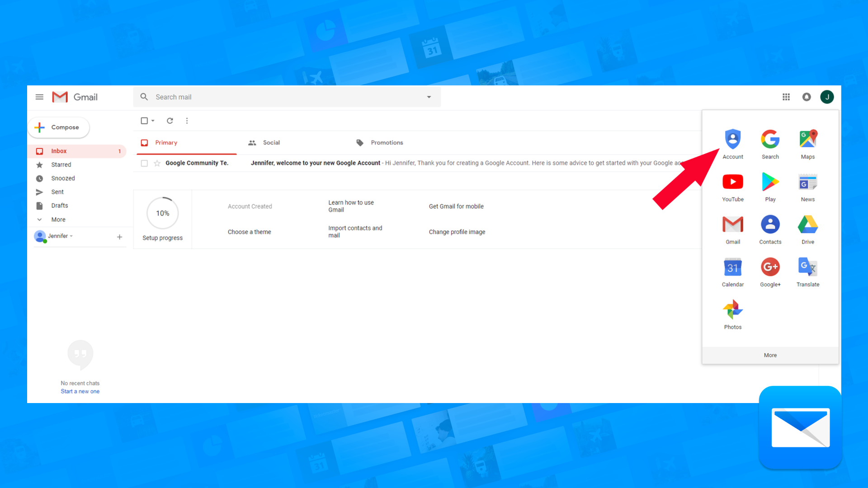Open search options dropdown arrow

click(429, 97)
